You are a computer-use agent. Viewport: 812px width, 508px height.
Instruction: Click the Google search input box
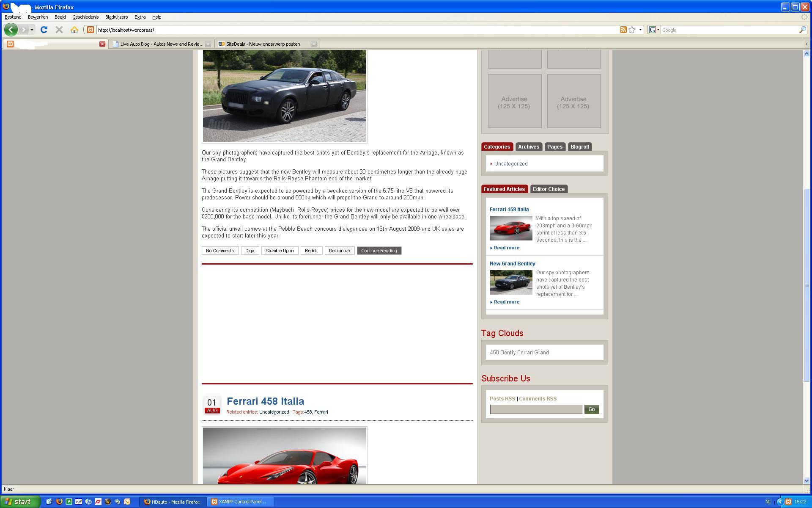[x=729, y=30]
